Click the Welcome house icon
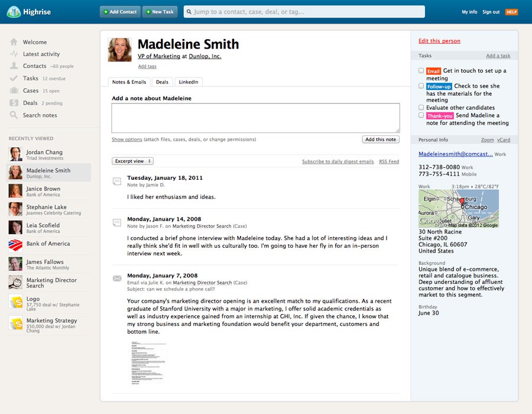 coord(14,42)
